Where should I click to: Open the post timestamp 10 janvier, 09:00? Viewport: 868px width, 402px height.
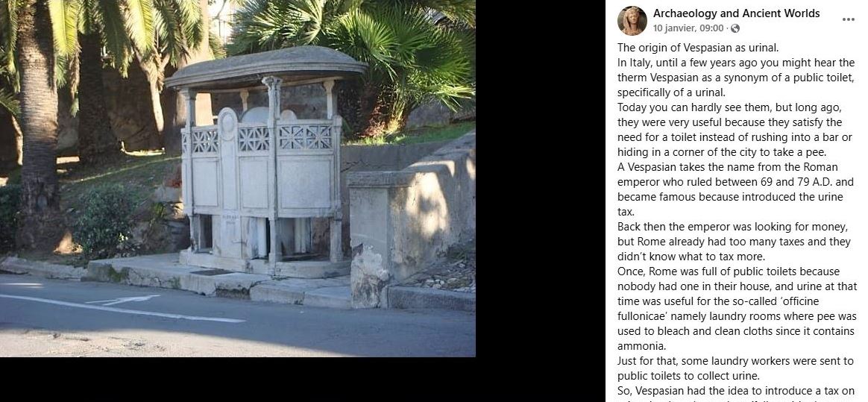point(688,28)
